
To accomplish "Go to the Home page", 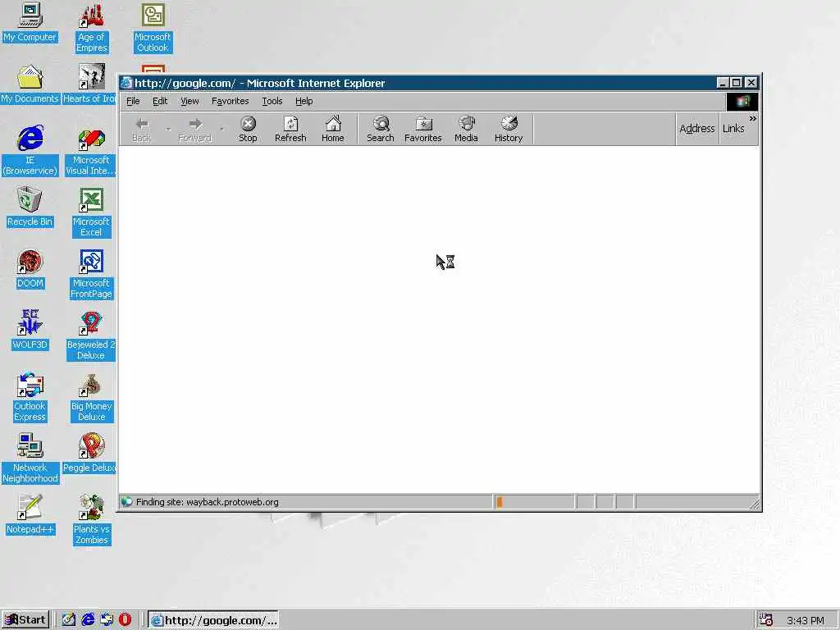I will (x=333, y=129).
